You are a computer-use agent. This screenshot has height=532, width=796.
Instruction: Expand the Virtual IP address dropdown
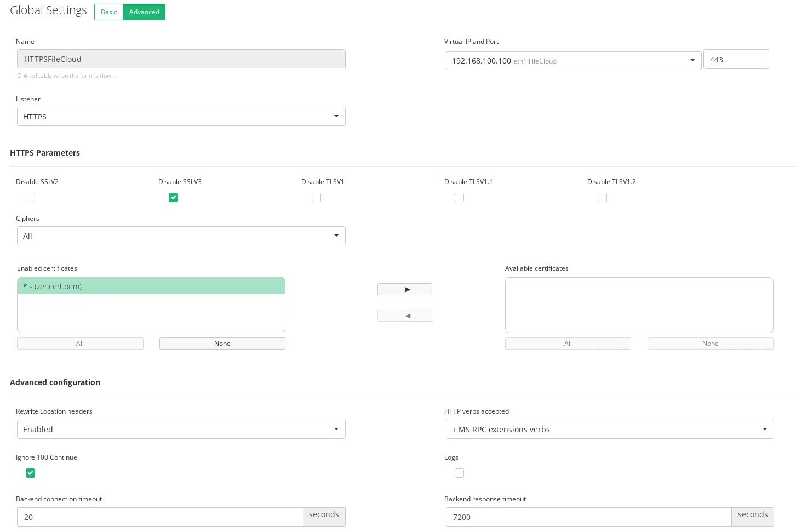(x=573, y=61)
